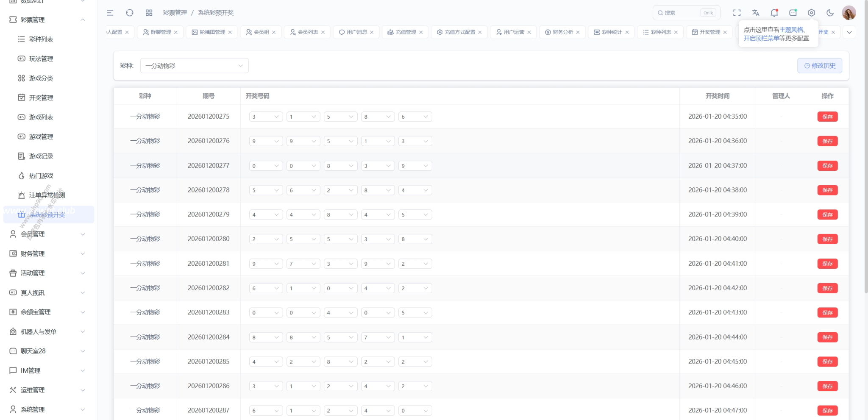The image size is (868, 420).
Task: Save row for period 202601200275
Action: 827,117
